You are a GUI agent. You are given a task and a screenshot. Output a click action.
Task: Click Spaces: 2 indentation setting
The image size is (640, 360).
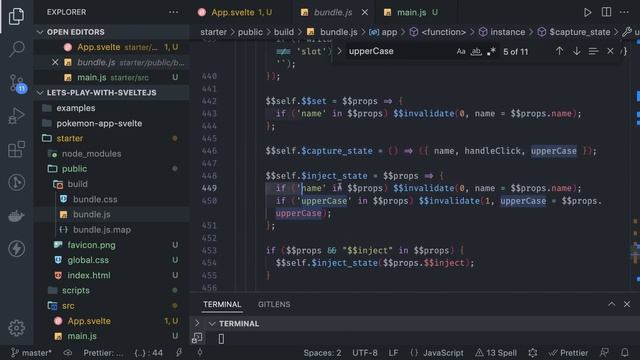click(x=322, y=353)
